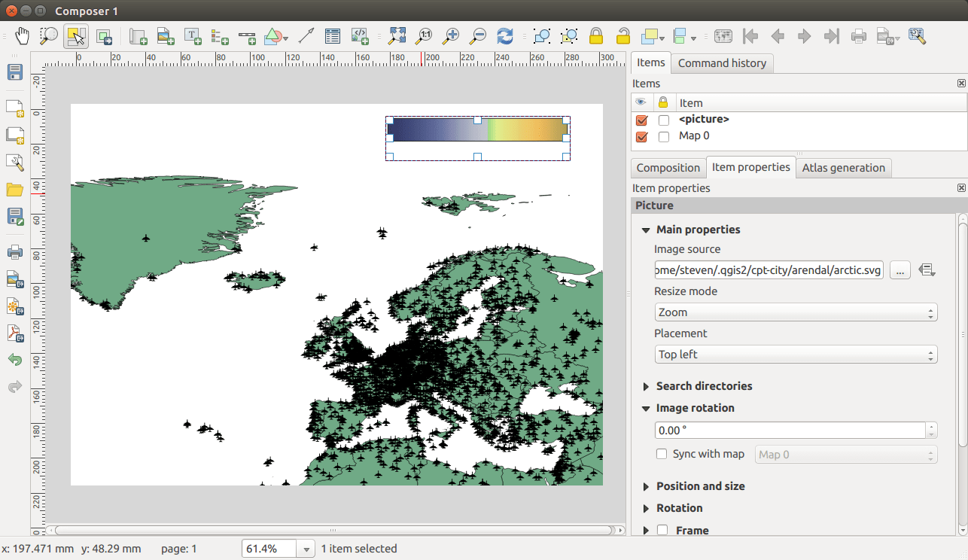Switch to the Atlas generation tab
This screenshot has height=560, width=968.
coord(843,167)
